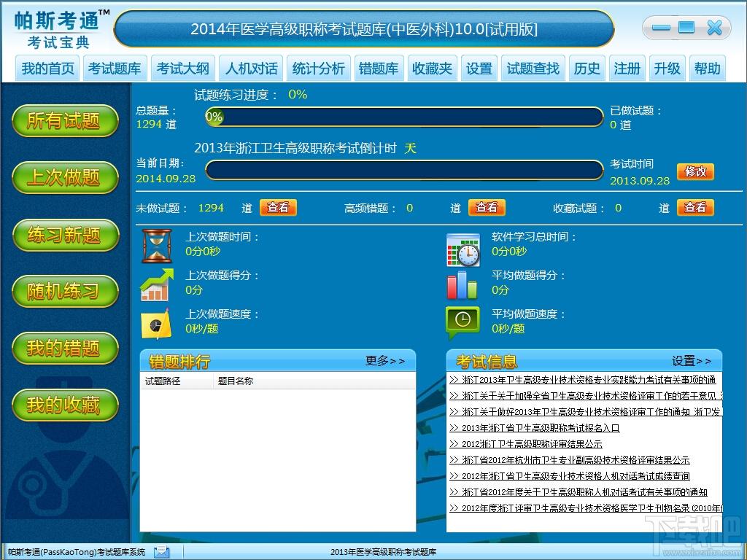The height and width of the screenshot is (560, 747).
Task: Click the 题目名称 column header
Action: tap(314, 381)
